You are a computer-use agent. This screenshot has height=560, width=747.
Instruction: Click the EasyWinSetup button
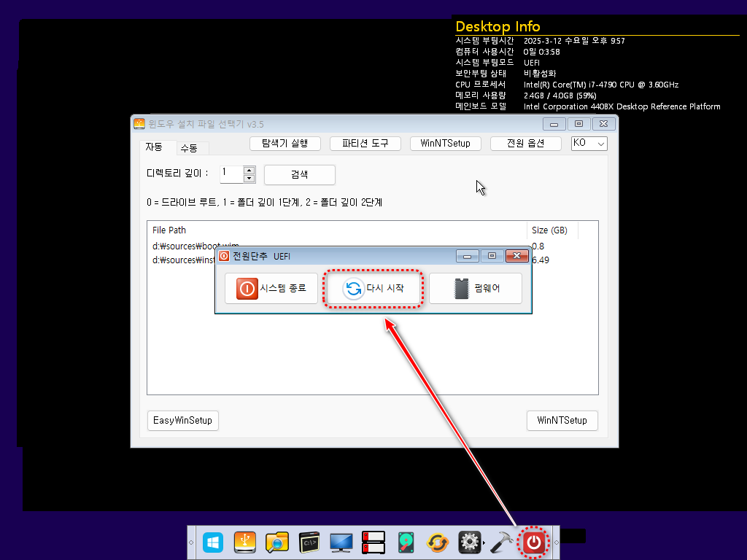(x=183, y=421)
